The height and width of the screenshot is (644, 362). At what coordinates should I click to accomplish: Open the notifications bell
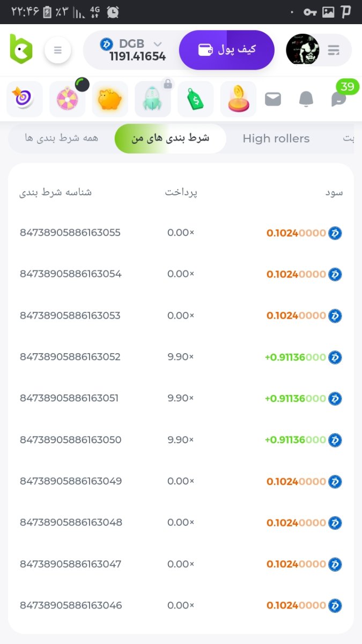pyautogui.click(x=306, y=99)
